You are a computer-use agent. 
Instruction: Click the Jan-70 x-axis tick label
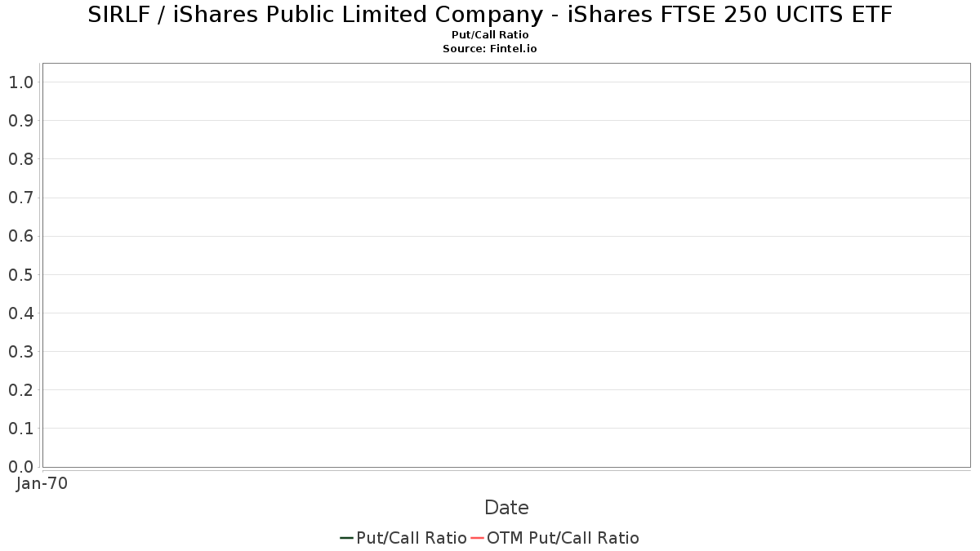coord(42,483)
